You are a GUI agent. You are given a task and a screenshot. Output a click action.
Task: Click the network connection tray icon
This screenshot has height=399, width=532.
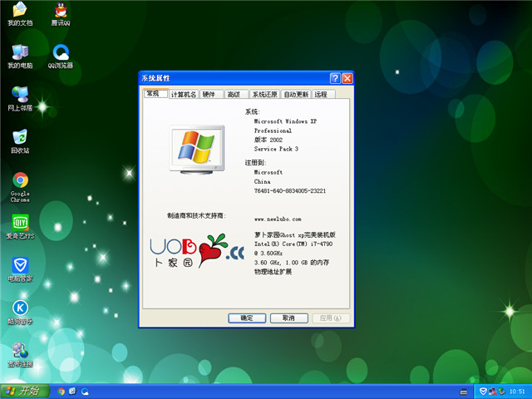tap(492, 392)
